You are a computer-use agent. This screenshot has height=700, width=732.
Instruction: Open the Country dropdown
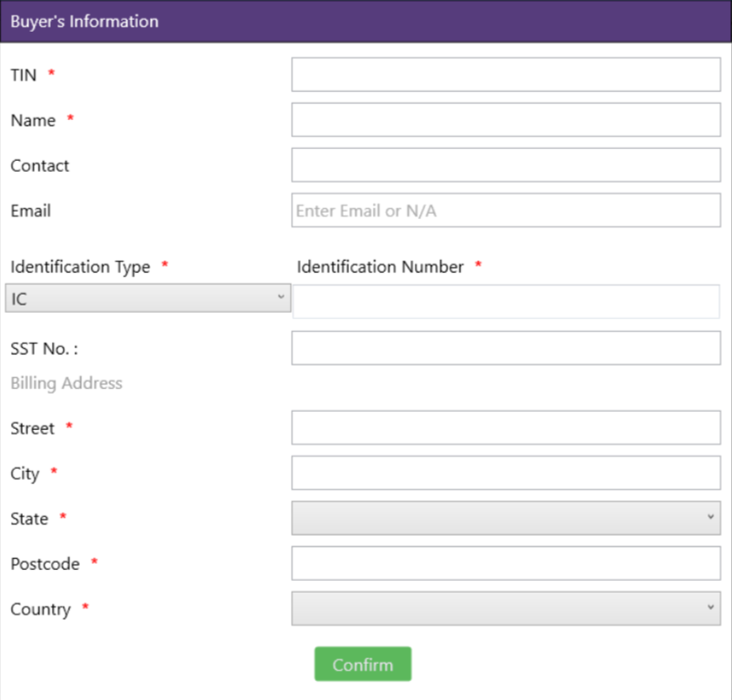coord(506,608)
